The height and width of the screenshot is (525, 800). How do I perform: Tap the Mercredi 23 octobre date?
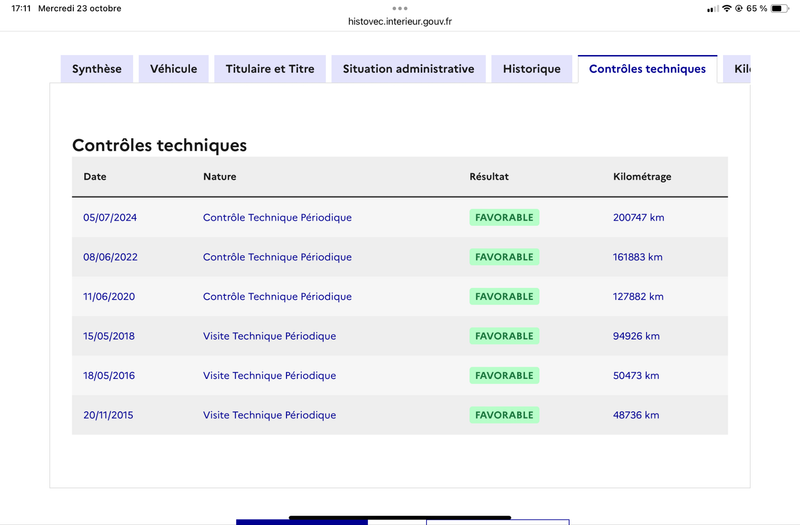[80, 8]
